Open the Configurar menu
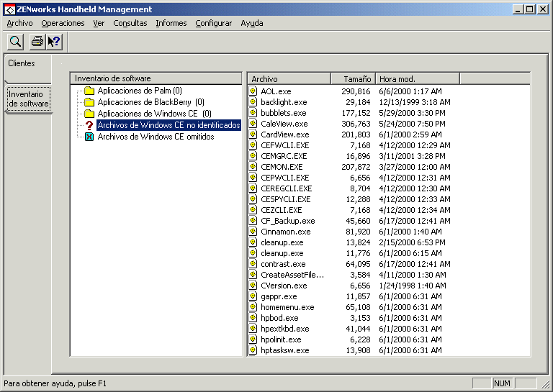This screenshot has height=392, width=553. 214,23
